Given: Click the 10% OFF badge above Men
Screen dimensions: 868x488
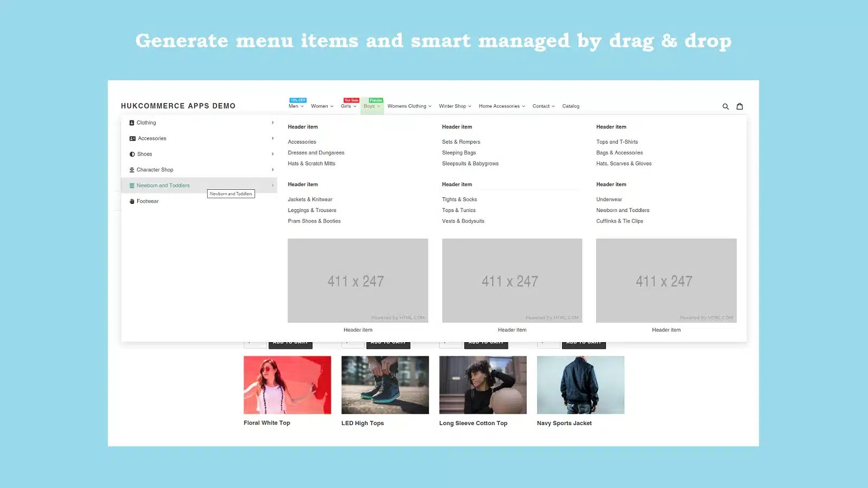Looking at the screenshot, I should [x=296, y=100].
